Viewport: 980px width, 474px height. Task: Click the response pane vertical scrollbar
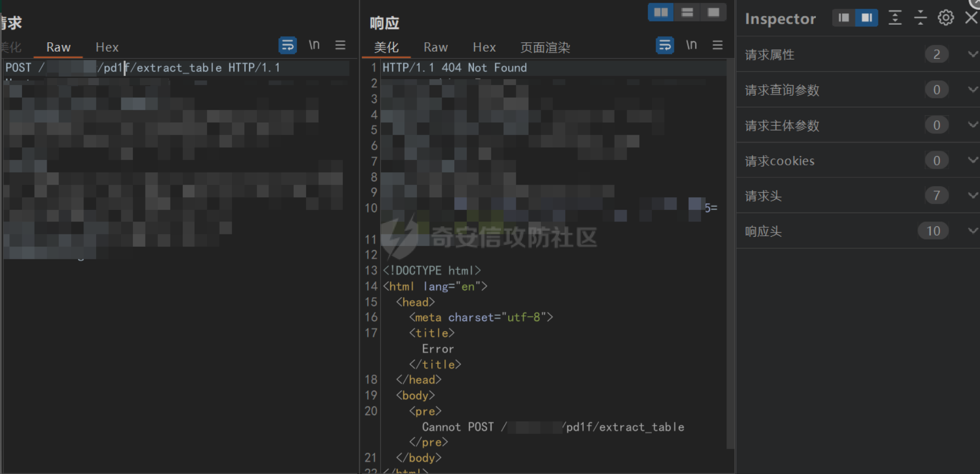click(x=730, y=254)
